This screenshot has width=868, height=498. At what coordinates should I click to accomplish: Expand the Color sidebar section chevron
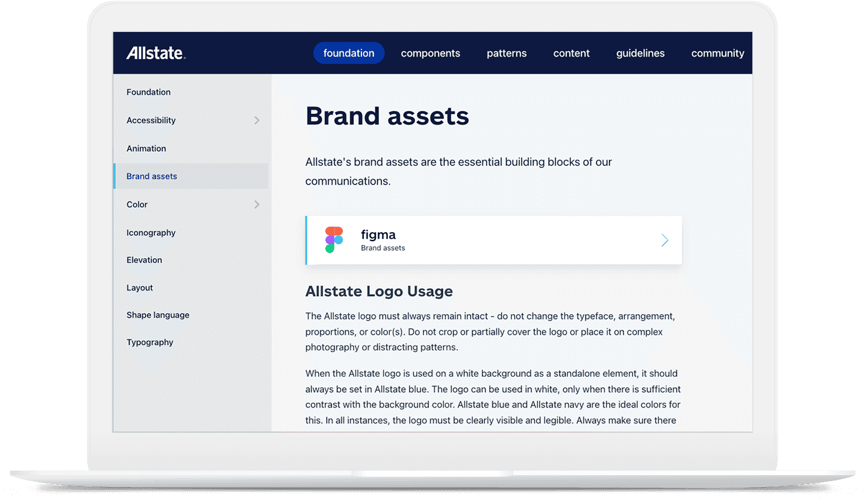[x=257, y=204]
